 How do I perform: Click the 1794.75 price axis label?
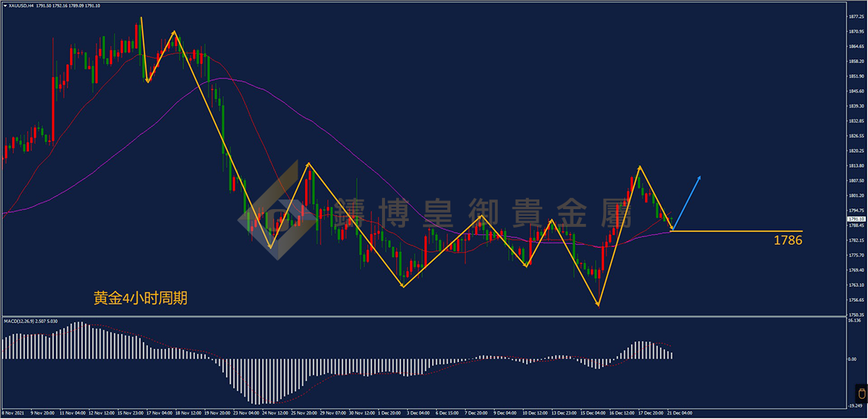855,211
